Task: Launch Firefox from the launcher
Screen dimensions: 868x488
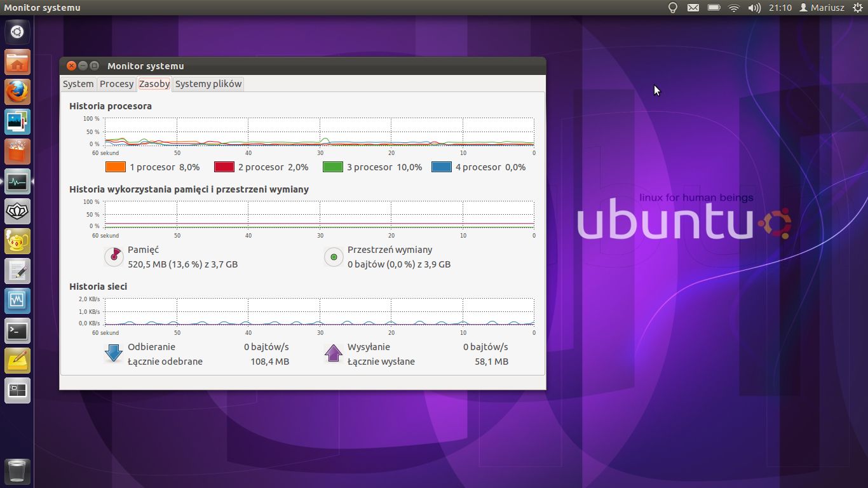Action: (17, 91)
